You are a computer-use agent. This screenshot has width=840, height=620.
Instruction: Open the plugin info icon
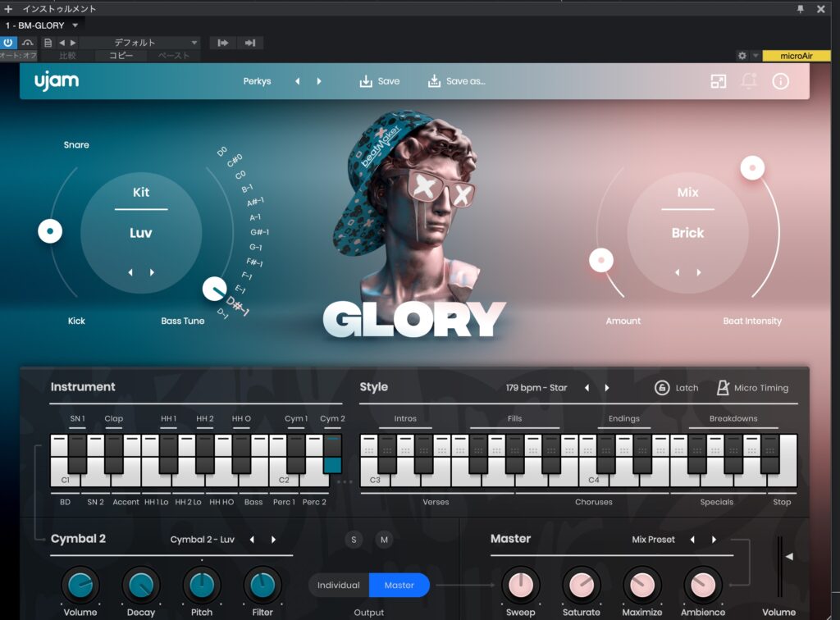(x=780, y=81)
